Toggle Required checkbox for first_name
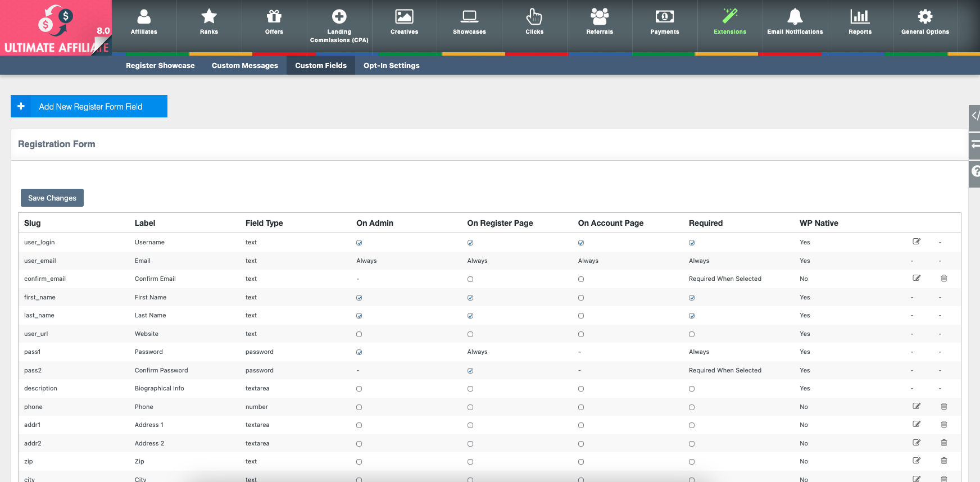The height and width of the screenshot is (482, 980). pos(692,298)
